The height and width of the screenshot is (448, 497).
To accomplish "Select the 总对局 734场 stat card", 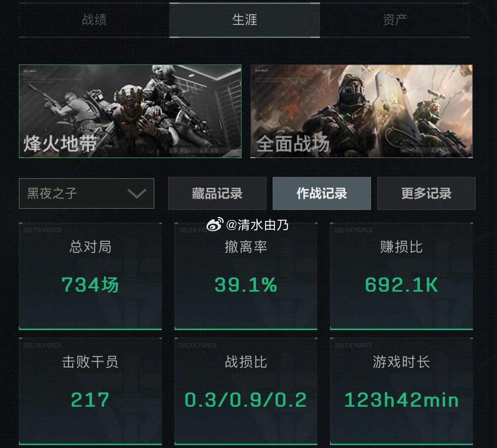I will click(90, 276).
